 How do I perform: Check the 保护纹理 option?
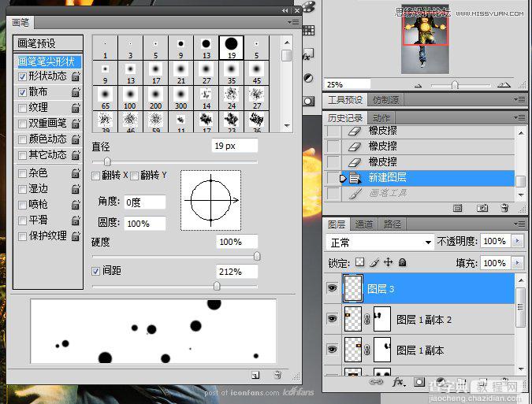22,236
